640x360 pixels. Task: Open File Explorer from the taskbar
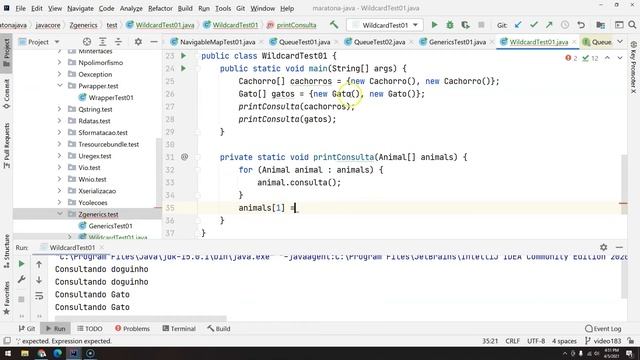(x=25, y=353)
